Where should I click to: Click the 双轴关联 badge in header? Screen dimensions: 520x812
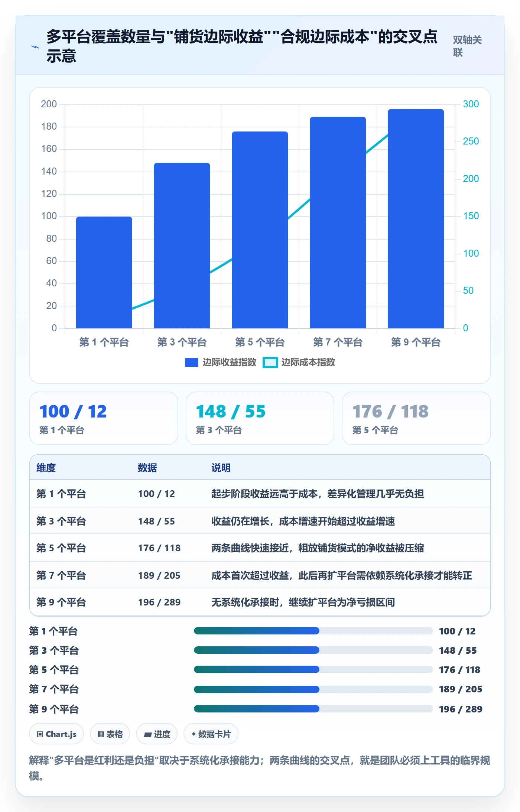click(x=467, y=46)
